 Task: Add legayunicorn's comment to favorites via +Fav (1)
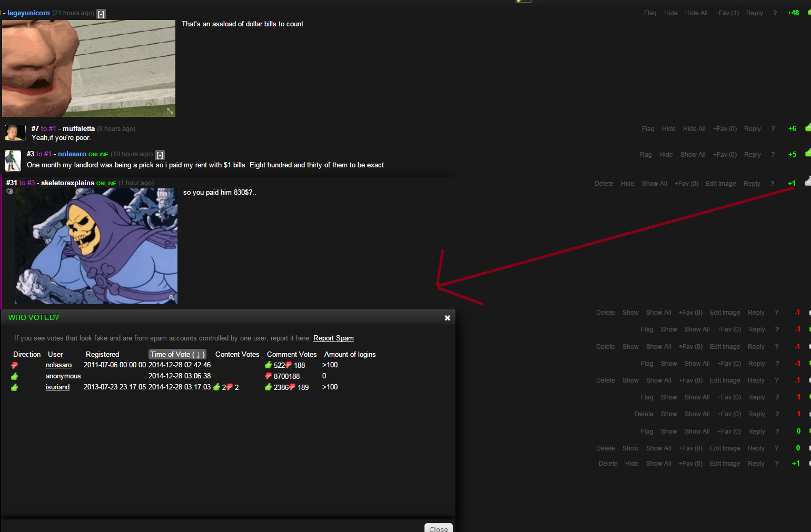727,13
